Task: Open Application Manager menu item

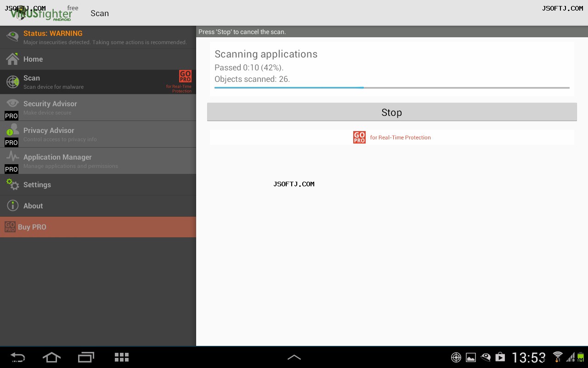Action: (98, 161)
